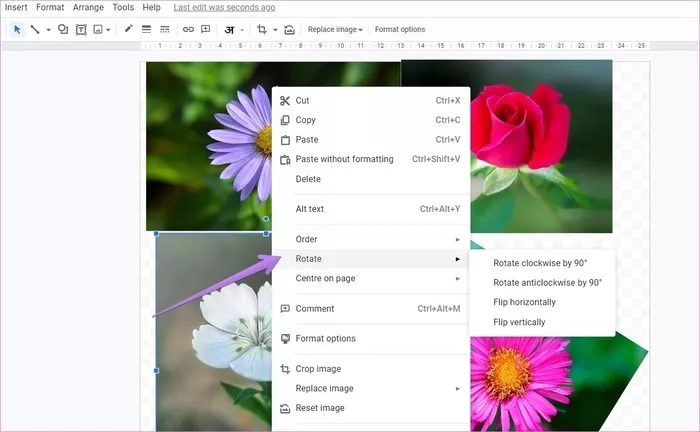
Task: Click the reset image toolbar icon
Action: click(289, 30)
